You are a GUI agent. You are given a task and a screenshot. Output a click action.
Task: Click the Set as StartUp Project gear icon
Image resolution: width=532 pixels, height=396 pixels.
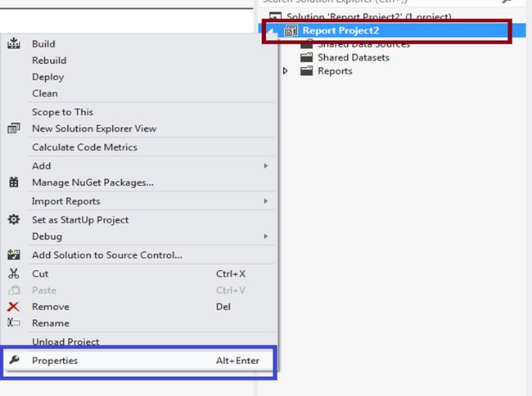13,219
